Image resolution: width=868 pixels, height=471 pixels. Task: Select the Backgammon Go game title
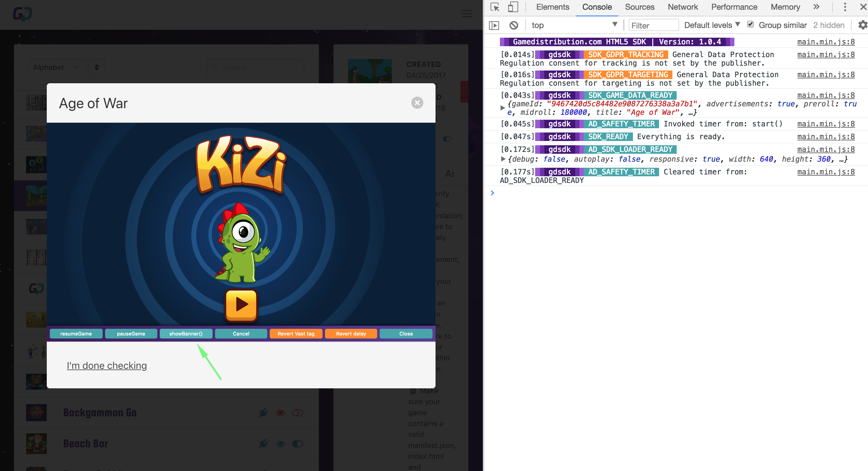(100, 413)
